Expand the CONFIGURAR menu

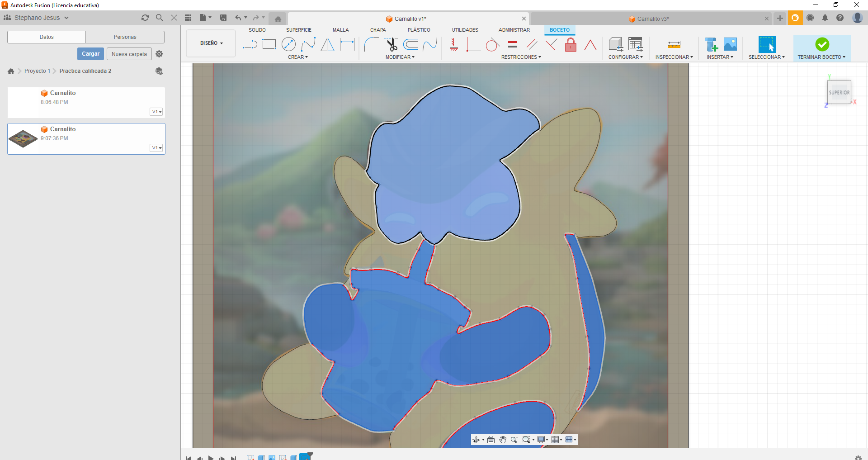point(626,57)
